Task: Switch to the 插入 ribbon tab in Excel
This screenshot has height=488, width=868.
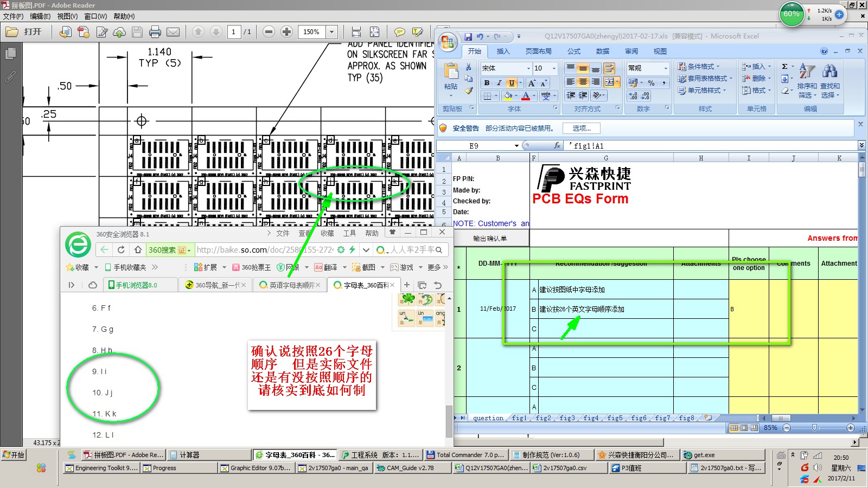Action: [x=503, y=52]
